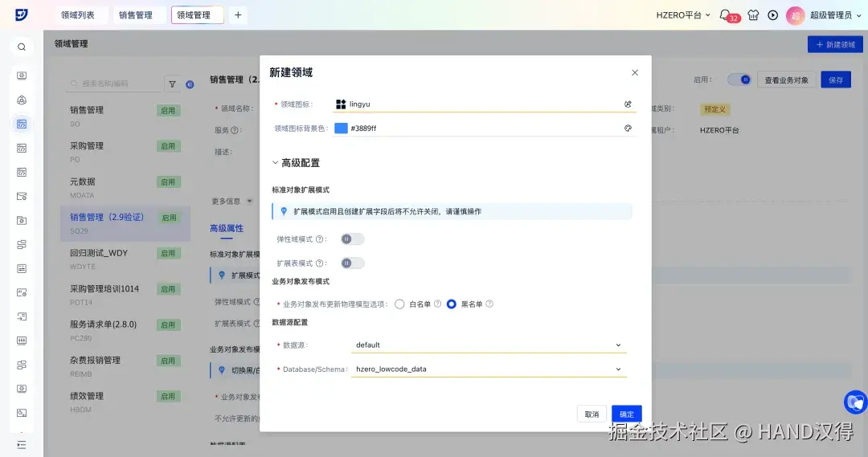This screenshot has height=457, width=868.
Task: Click the play circle icon in top bar
Action: (x=773, y=15)
